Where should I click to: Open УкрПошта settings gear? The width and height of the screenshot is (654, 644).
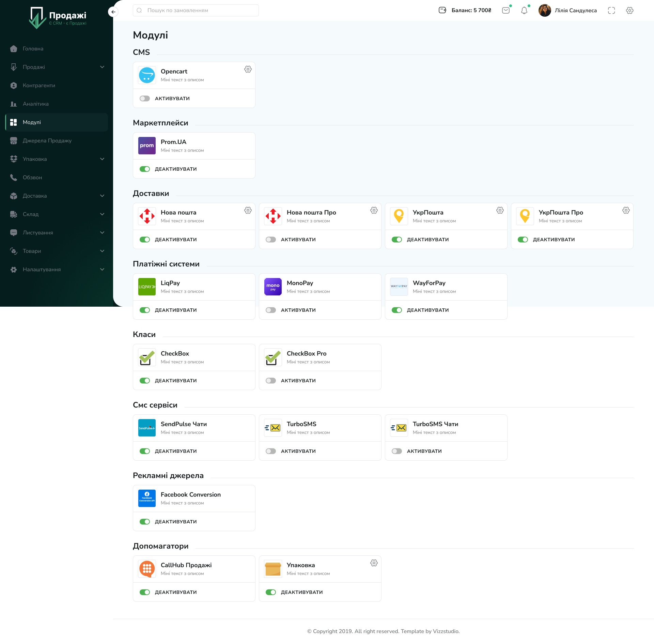coord(500,210)
